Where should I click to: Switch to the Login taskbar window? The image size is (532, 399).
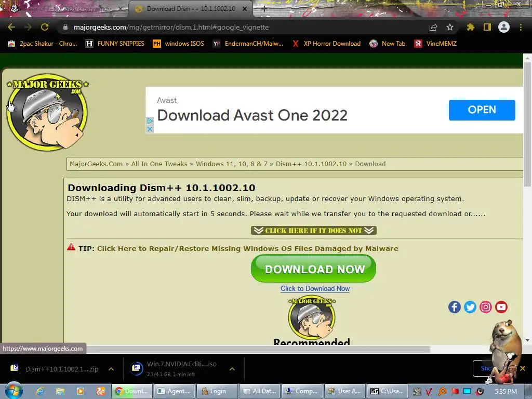pos(217,391)
